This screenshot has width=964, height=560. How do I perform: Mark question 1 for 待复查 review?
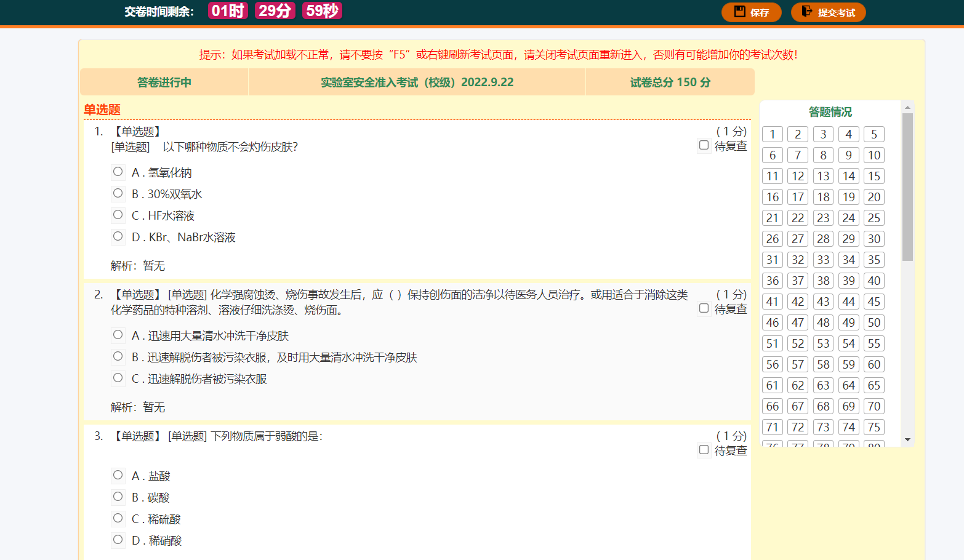point(704,145)
